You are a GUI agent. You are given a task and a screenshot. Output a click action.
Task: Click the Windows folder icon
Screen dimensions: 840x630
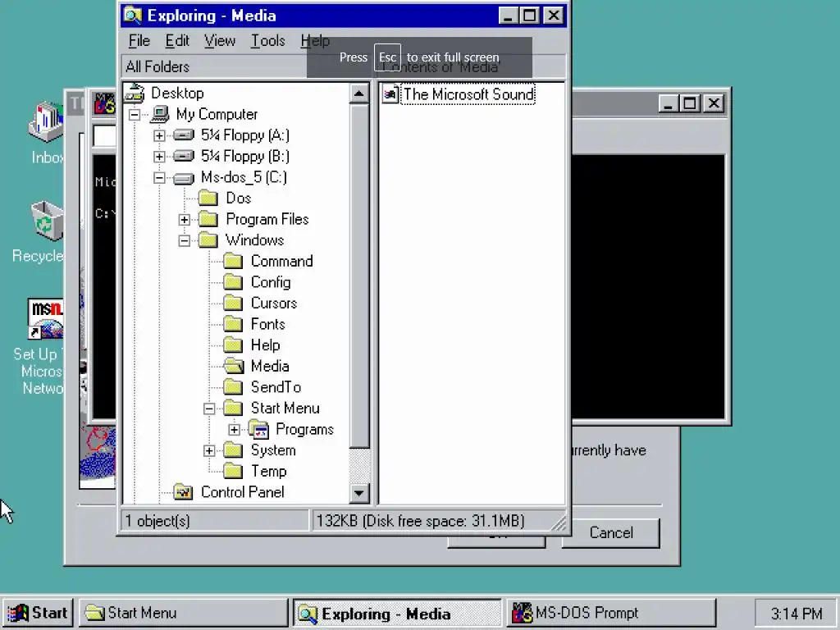pyautogui.click(x=208, y=240)
